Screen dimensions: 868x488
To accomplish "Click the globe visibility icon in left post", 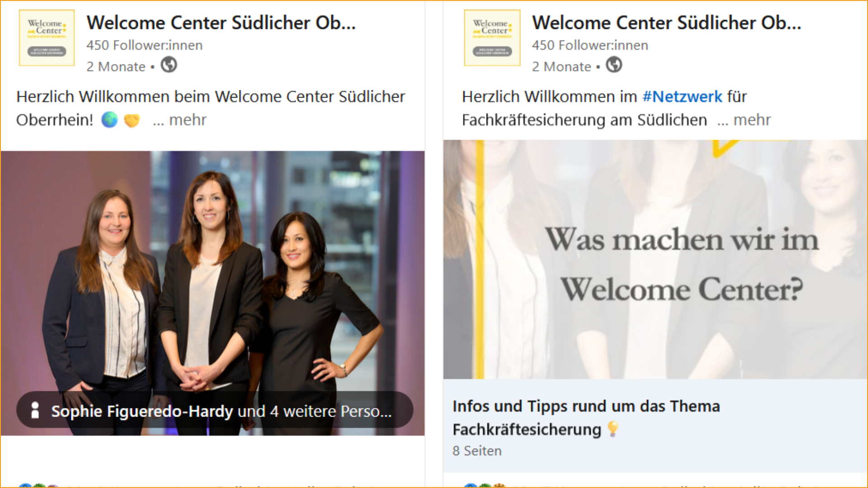I will coord(169,65).
